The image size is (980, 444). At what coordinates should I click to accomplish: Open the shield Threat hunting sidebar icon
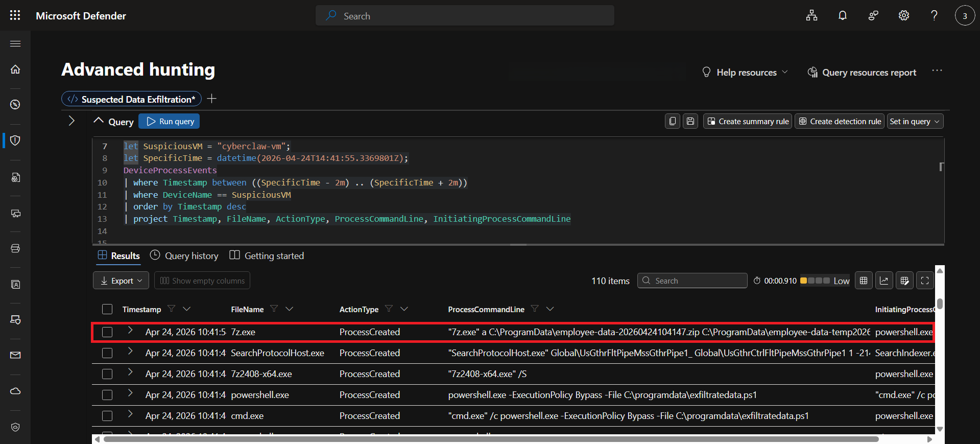coord(15,140)
